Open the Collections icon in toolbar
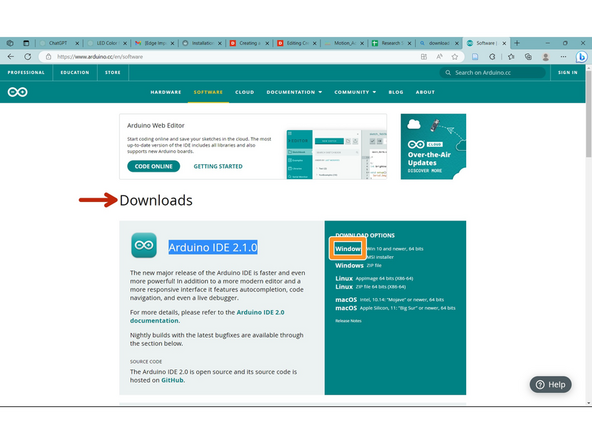592x444 pixels. point(528,57)
